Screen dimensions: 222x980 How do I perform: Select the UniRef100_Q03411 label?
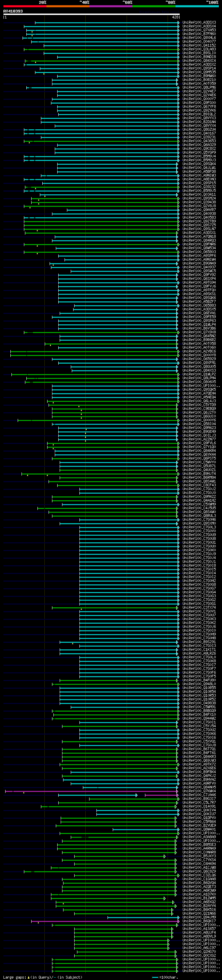click(199, 194)
